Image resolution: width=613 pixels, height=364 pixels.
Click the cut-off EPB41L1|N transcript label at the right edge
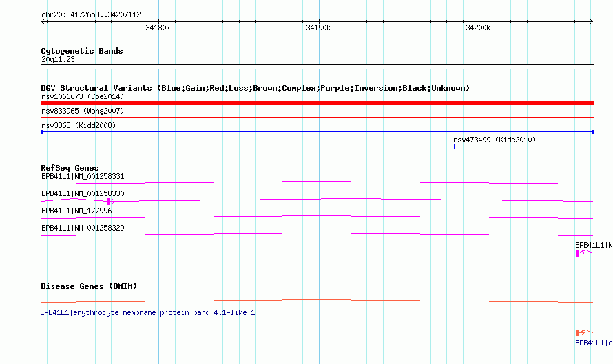tap(594, 245)
